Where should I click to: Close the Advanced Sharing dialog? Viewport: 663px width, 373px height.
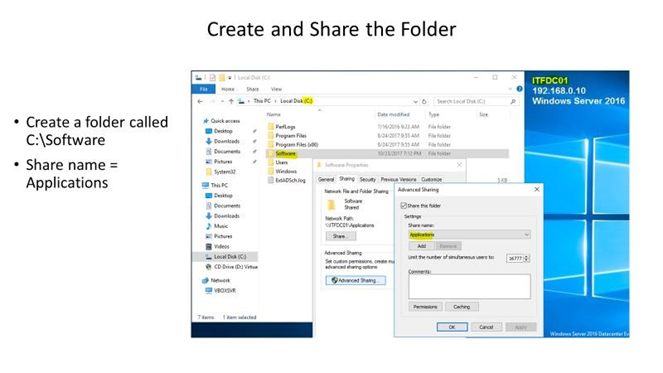(537, 189)
